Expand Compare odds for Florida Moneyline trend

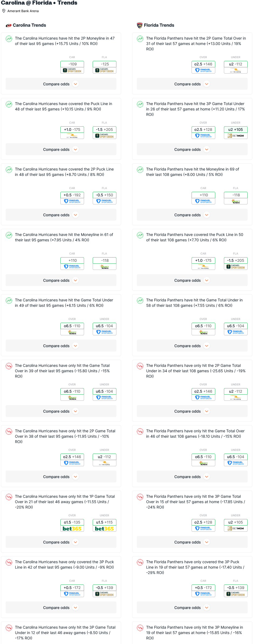[192, 215]
